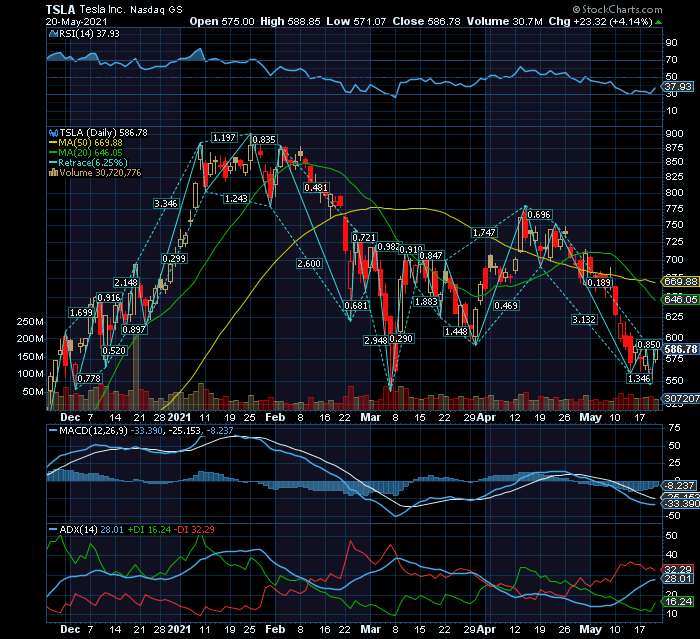
Task: Click the ADX(14) 28.01 legend label
Action: pos(92,530)
